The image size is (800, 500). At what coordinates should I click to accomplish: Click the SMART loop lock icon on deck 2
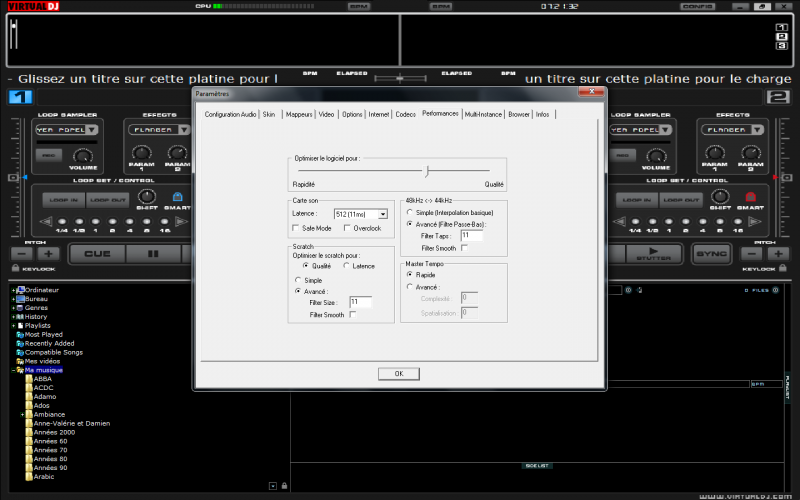(x=750, y=198)
